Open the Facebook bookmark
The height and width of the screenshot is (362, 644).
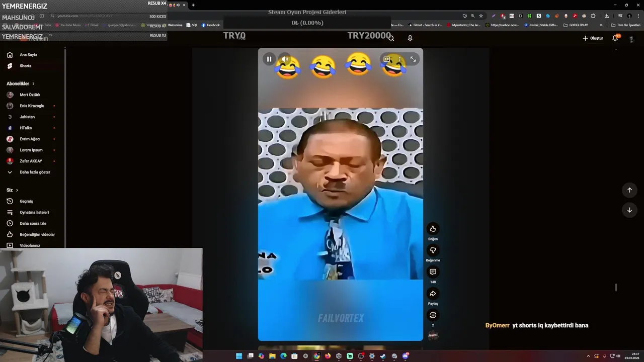211,25
